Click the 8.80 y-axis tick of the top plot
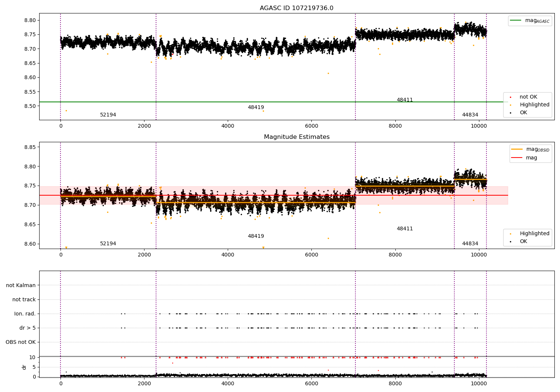Screen dimensions: 560x392 (x=29, y=21)
